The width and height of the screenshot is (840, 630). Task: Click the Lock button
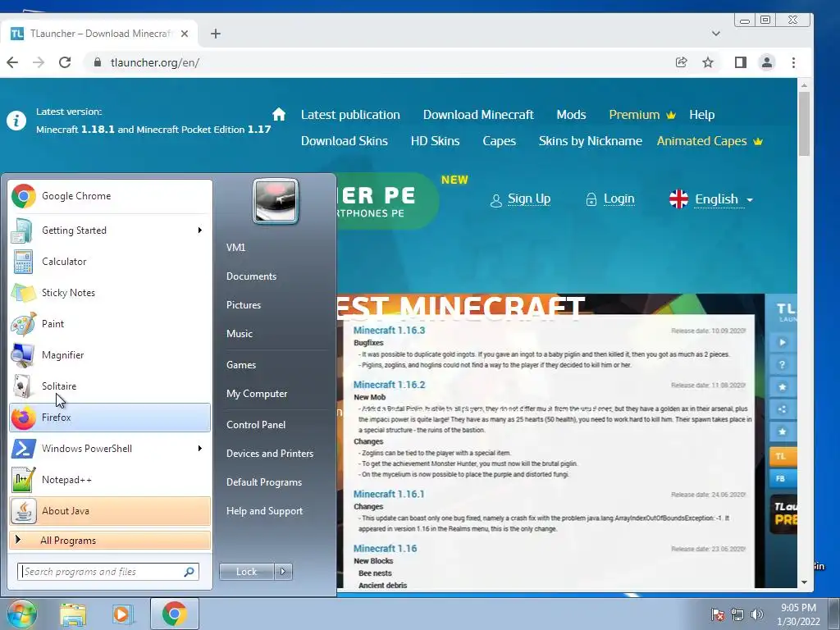(x=246, y=572)
